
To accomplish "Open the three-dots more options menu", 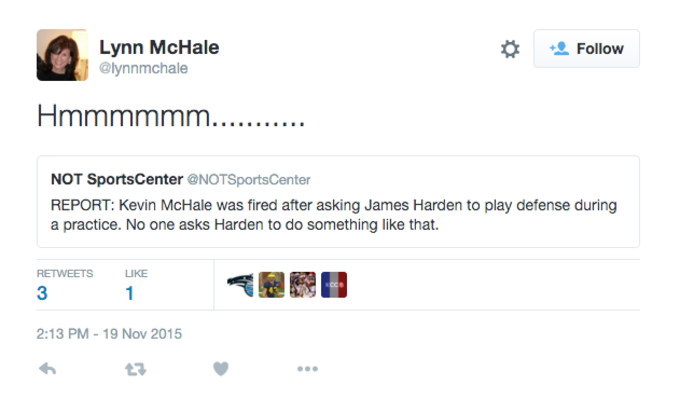I will pyautogui.click(x=307, y=369).
